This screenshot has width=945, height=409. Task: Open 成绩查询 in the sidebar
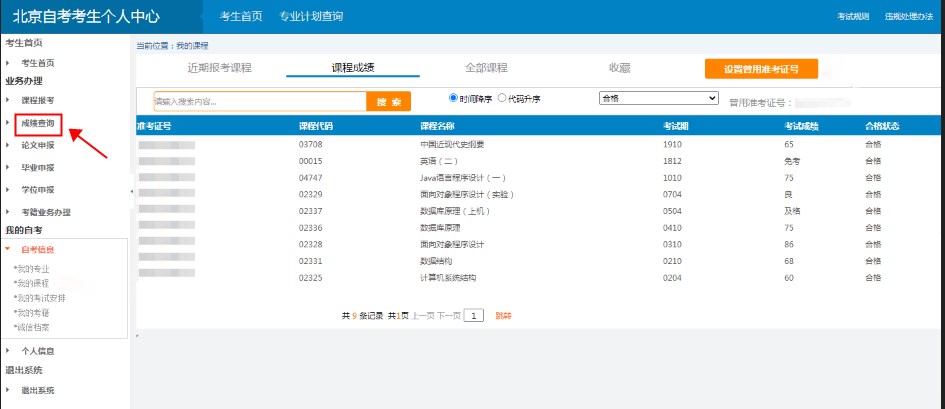point(39,124)
